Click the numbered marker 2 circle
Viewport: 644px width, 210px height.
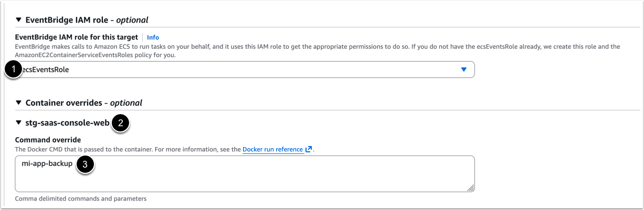pos(121,124)
